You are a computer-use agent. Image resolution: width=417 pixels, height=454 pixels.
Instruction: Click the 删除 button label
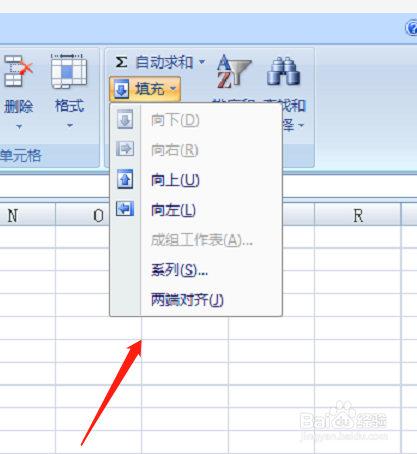[x=18, y=107]
